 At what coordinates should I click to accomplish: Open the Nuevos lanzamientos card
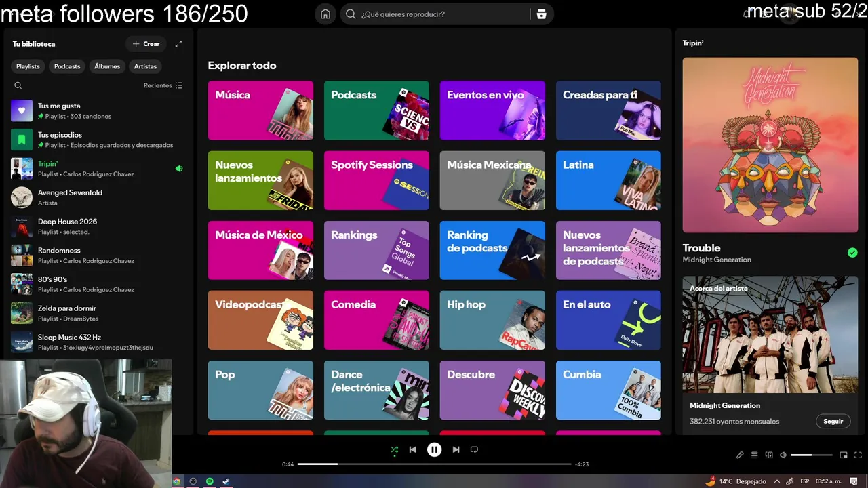260,180
